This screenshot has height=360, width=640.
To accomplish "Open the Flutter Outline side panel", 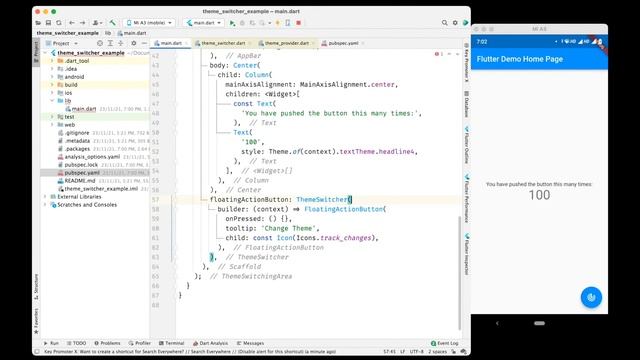I will [x=467, y=145].
